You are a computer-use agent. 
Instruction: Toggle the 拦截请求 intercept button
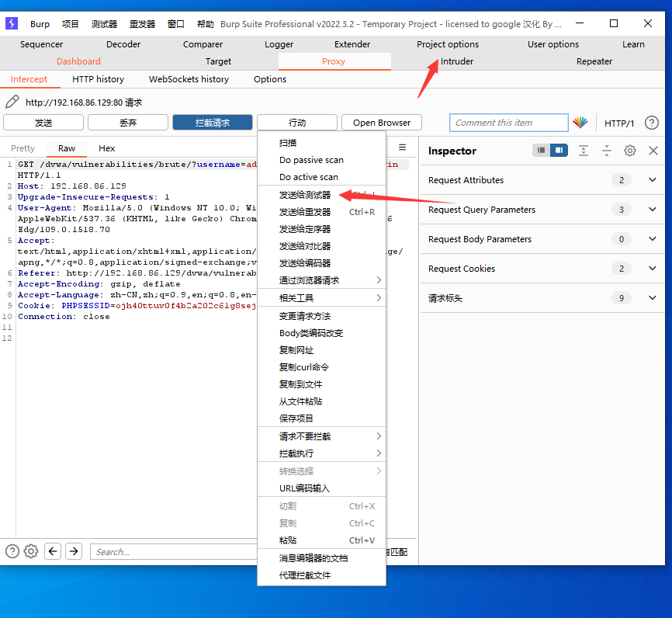pos(213,123)
